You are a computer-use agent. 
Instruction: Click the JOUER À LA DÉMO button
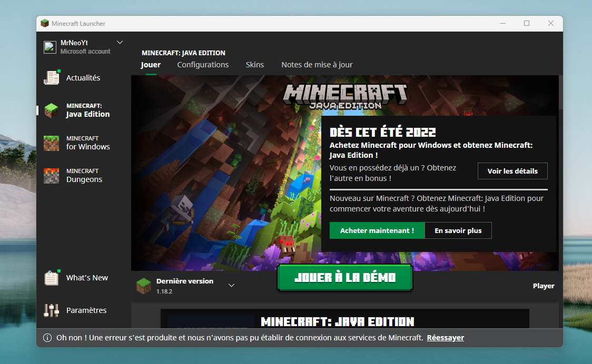click(344, 278)
